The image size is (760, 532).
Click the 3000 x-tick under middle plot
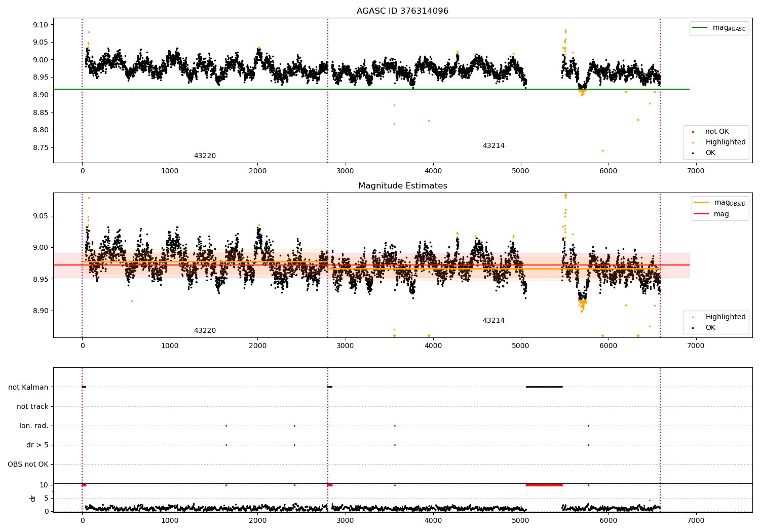[345, 346]
